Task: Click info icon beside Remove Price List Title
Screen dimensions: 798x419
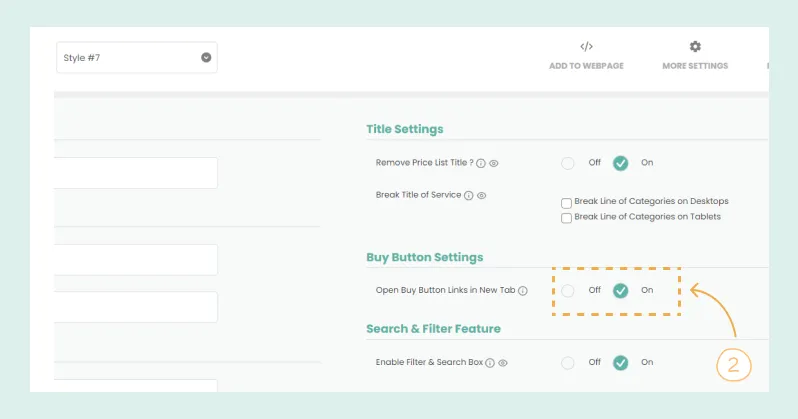Action: coord(481,163)
